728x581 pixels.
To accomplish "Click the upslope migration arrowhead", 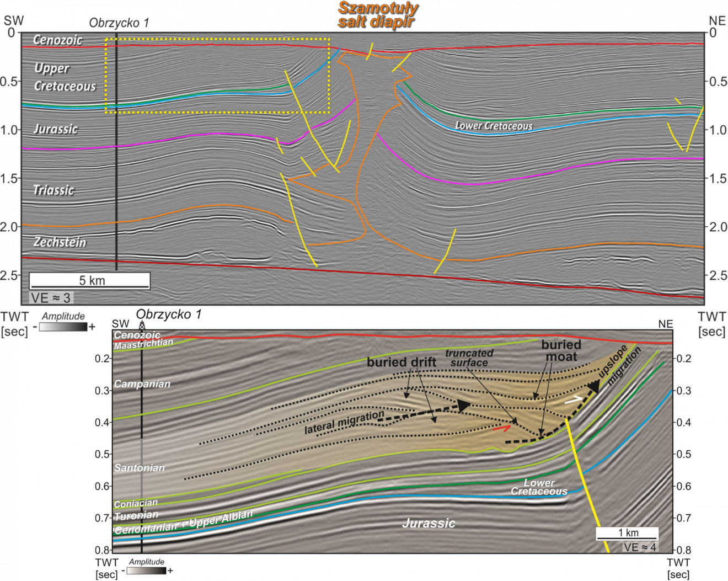I will (593, 387).
